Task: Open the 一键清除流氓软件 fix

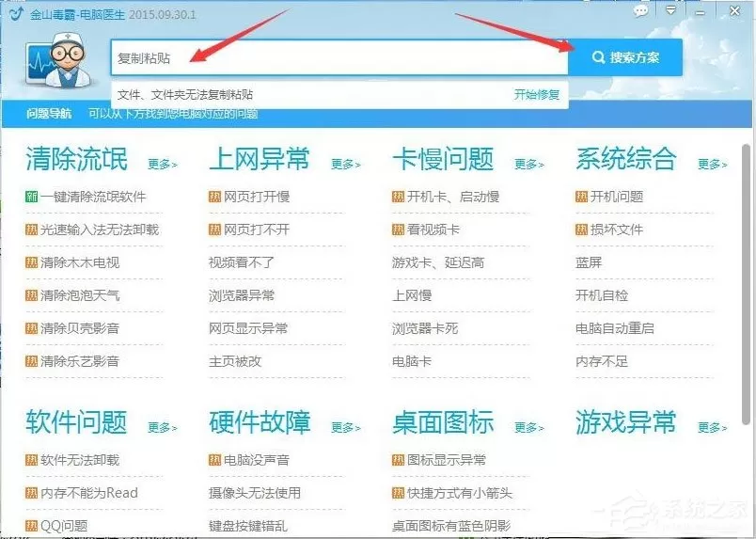Action: point(93,197)
